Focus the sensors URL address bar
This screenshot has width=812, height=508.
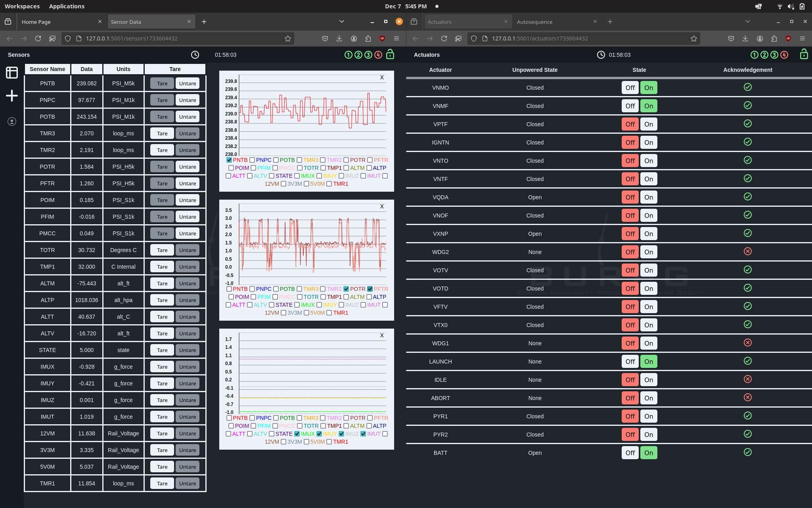point(178,38)
